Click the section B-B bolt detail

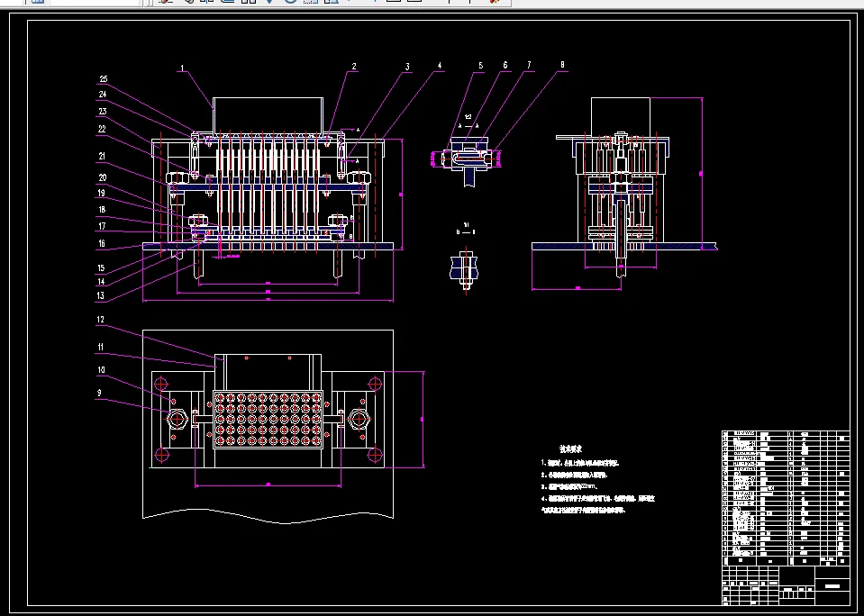pyautogui.click(x=466, y=267)
